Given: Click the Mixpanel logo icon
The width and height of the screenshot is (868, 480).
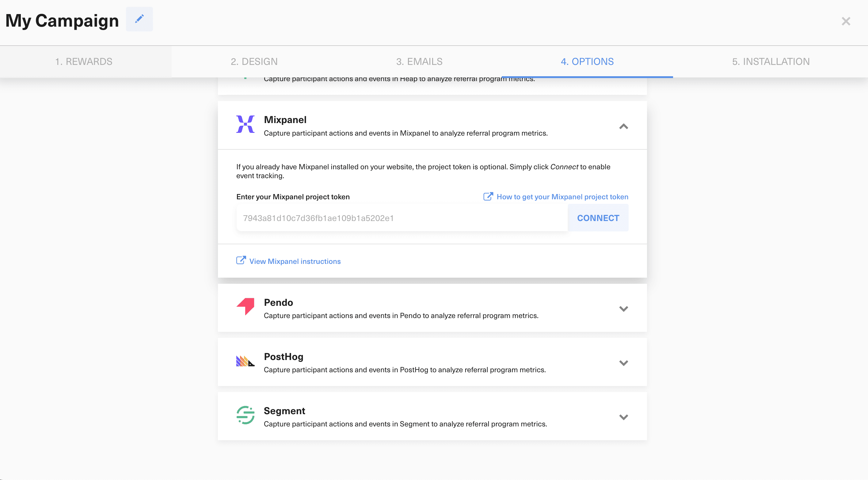Looking at the screenshot, I should coord(245,124).
